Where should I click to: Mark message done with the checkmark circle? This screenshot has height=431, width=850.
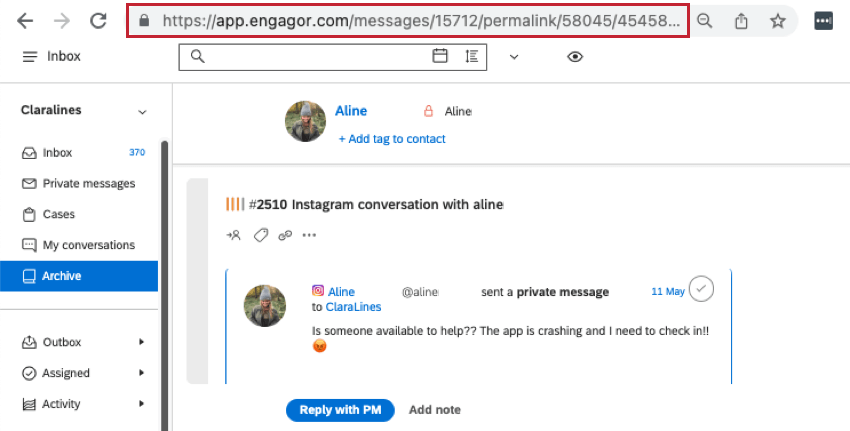[701, 290]
